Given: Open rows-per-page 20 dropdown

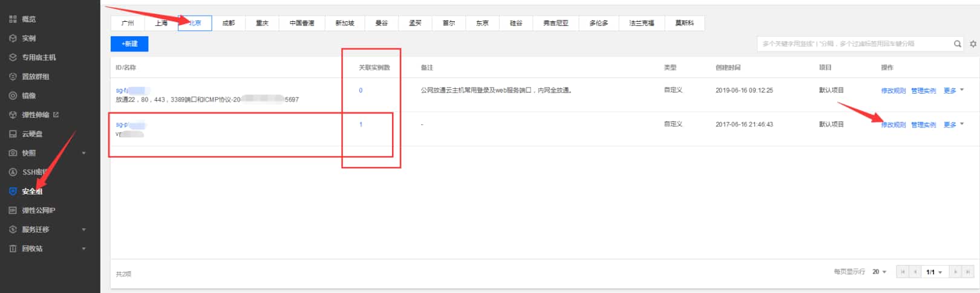Looking at the screenshot, I should 879,272.
